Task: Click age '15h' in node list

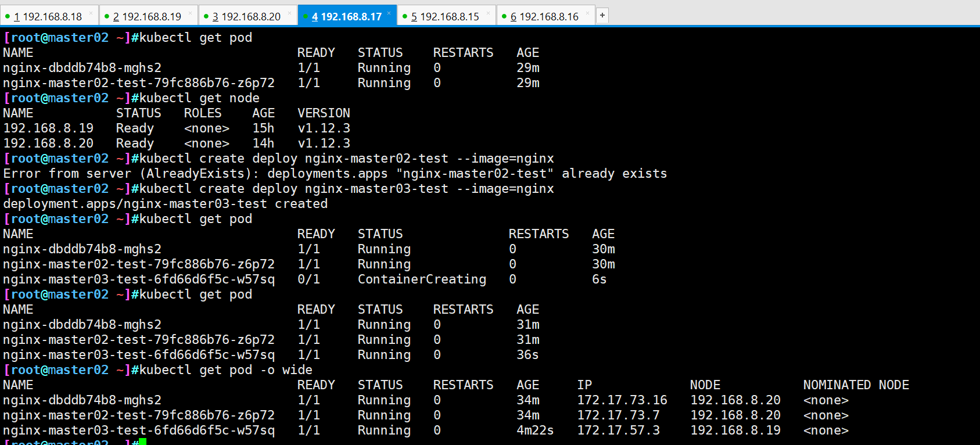Action: (263, 128)
